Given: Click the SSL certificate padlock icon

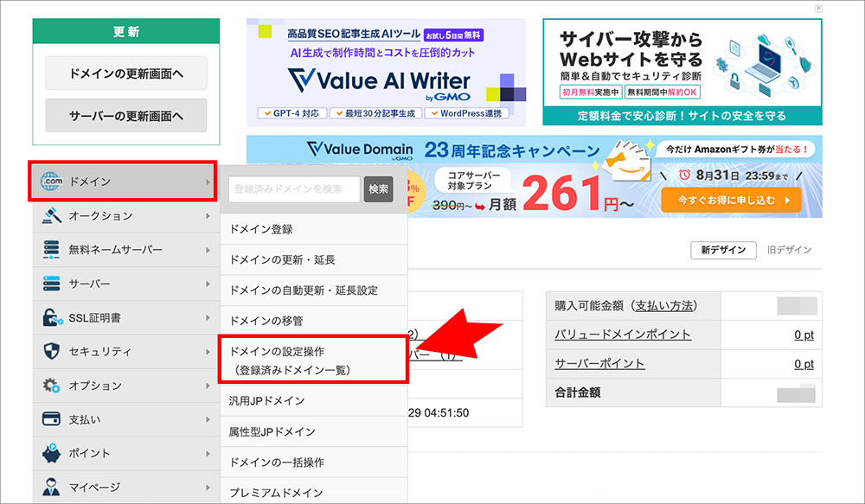Looking at the screenshot, I should click(x=51, y=317).
